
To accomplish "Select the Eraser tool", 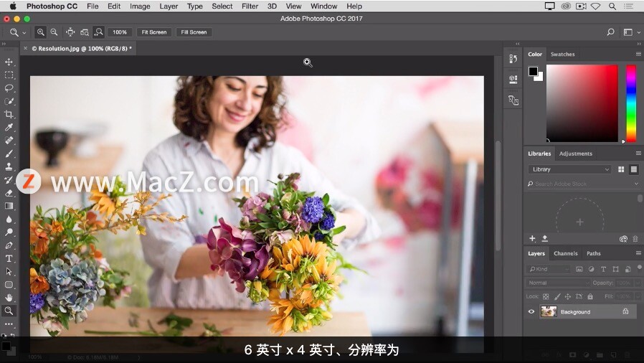I will point(9,193).
